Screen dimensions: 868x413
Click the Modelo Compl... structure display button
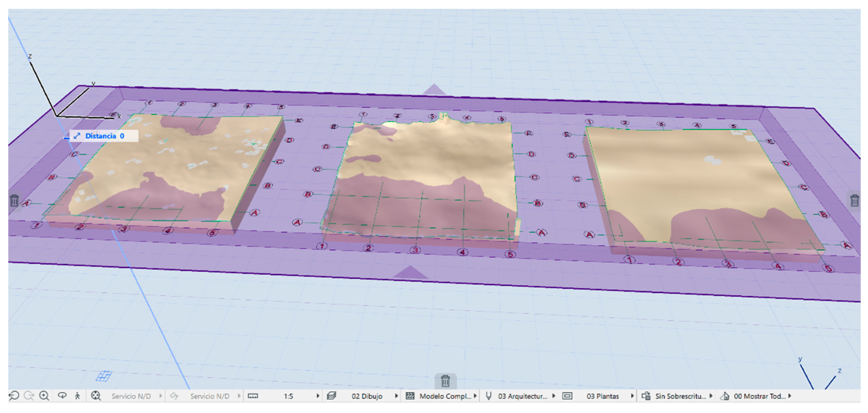pos(445,396)
